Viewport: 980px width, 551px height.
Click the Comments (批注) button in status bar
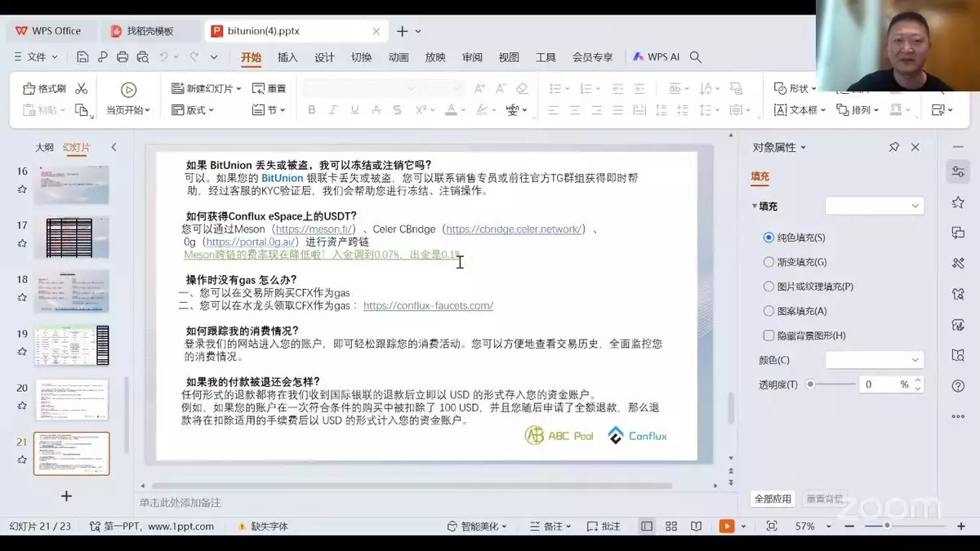pyautogui.click(x=604, y=527)
